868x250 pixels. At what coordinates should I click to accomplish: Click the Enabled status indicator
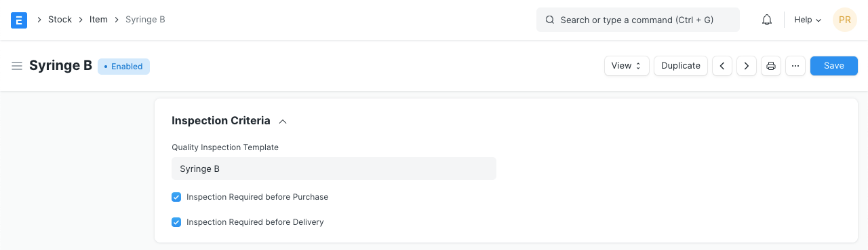(x=123, y=67)
